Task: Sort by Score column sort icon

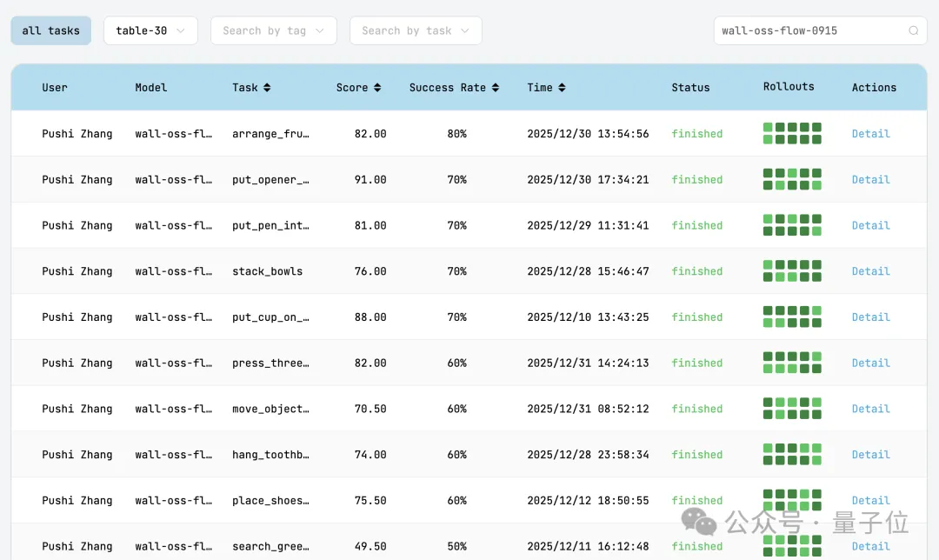Action: (x=377, y=88)
